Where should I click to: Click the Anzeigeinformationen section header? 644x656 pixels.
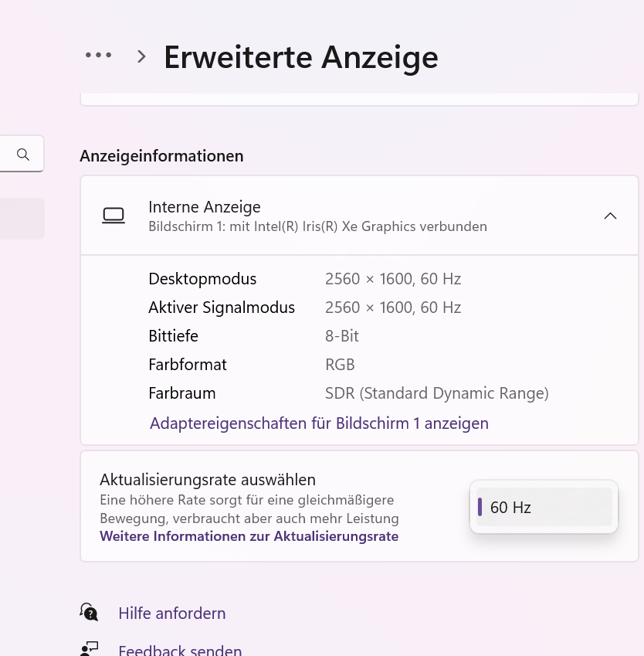tap(161, 155)
